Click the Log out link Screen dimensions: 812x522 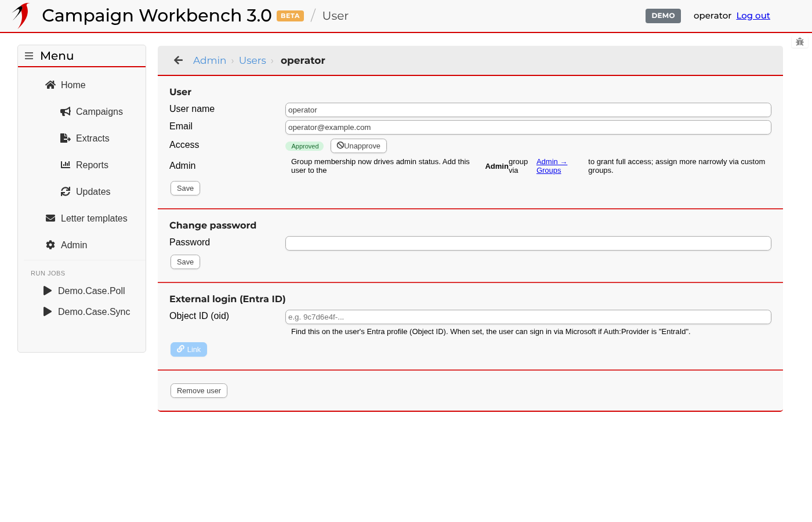(753, 16)
